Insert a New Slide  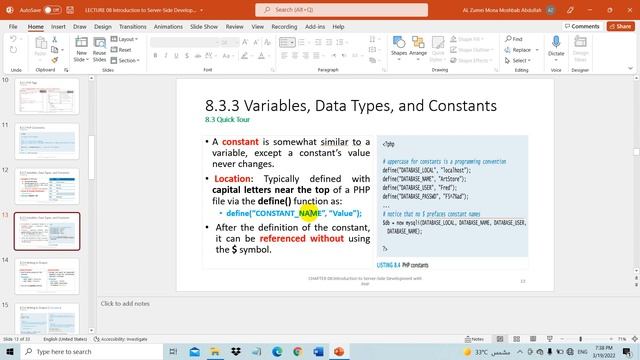tap(81, 49)
